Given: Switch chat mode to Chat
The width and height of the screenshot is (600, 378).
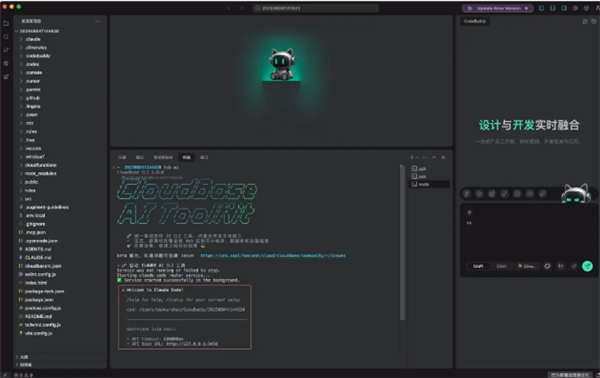Looking at the screenshot, I should pyautogui.click(x=501, y=266).
